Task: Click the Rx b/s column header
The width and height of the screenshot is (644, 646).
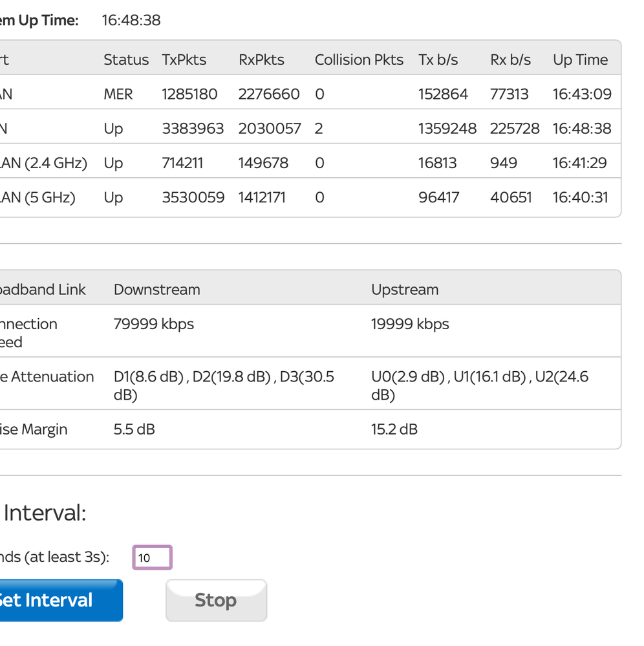Action: coord(510,60)
